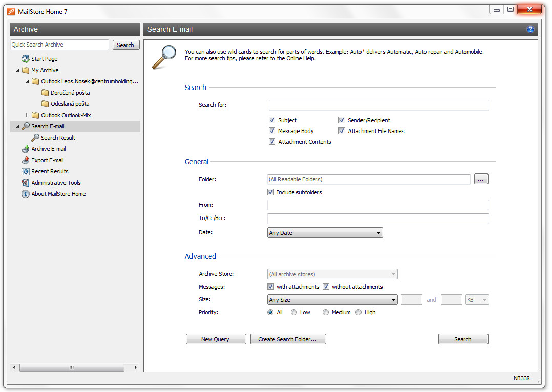Browse folders with the ellipsis button
This screenshot has height=392, width=552.
click(481, 179)
